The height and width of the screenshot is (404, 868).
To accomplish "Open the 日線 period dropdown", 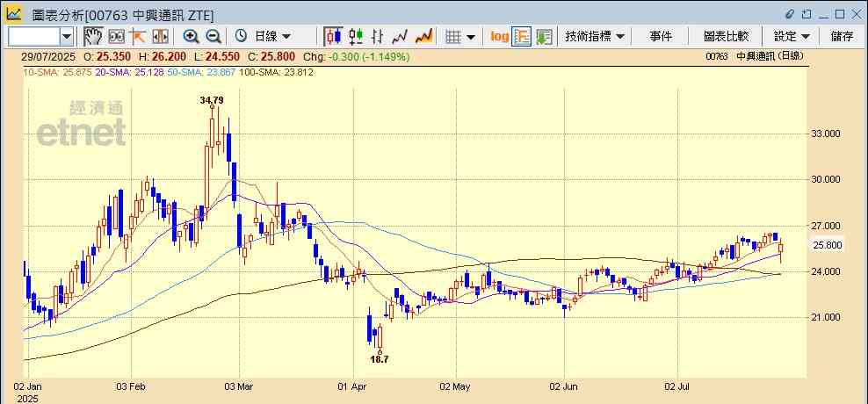I will tap(271, 37).
